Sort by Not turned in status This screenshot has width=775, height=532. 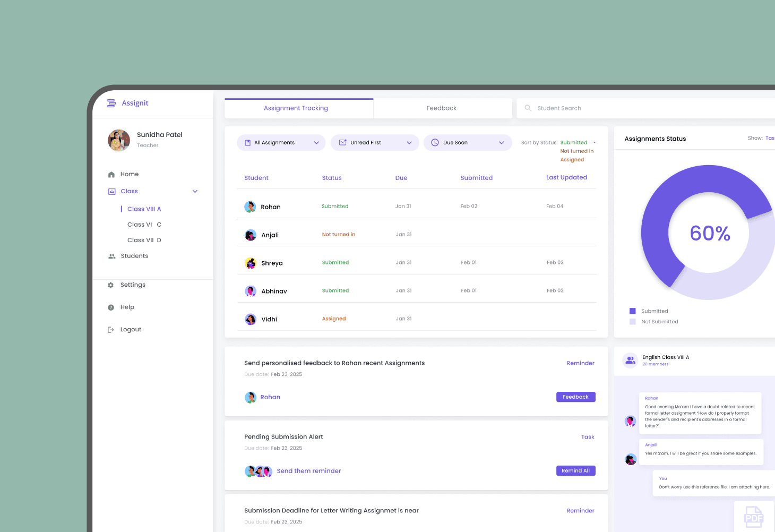(577, 151)
